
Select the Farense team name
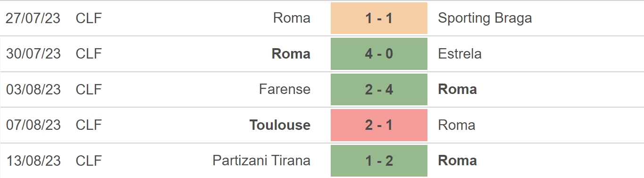[285, 89]
